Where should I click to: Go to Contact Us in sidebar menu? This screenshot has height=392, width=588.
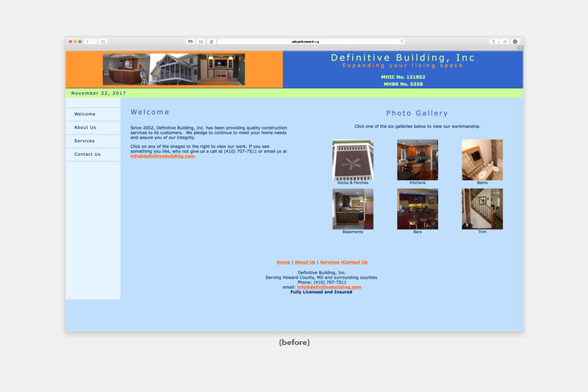coord(87,154)
